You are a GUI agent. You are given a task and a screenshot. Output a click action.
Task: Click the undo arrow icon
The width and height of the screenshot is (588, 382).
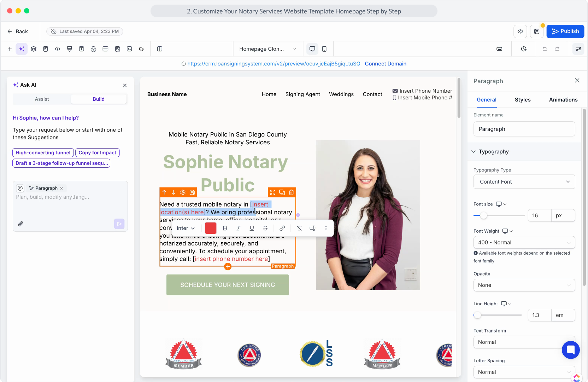[x=545, y=49]
